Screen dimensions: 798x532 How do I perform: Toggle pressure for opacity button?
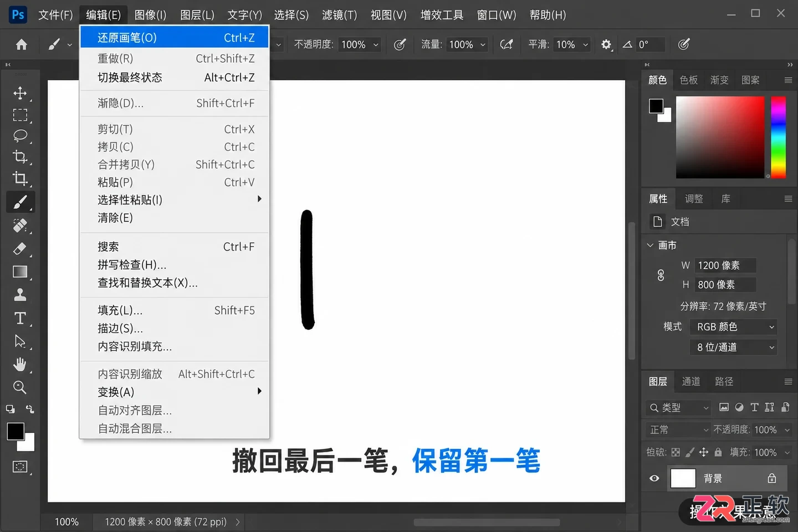400,44
